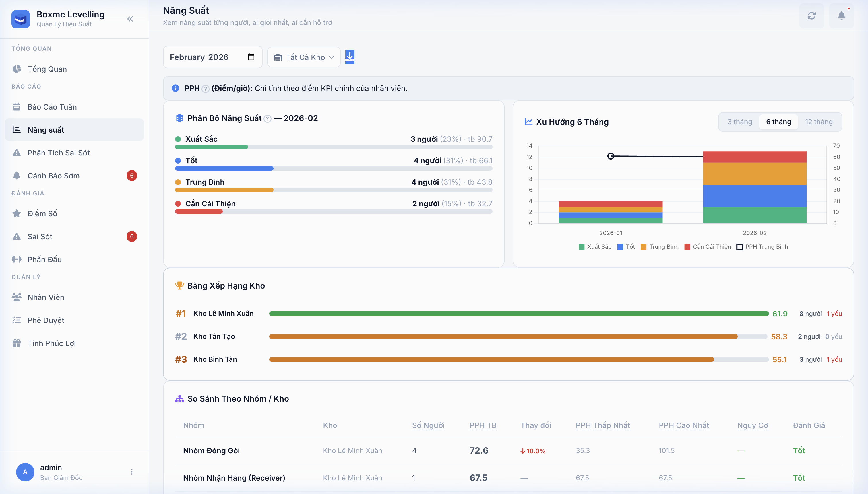
Task: Toggle Cần Cải Thiện legend series
Action: (708, 247)
